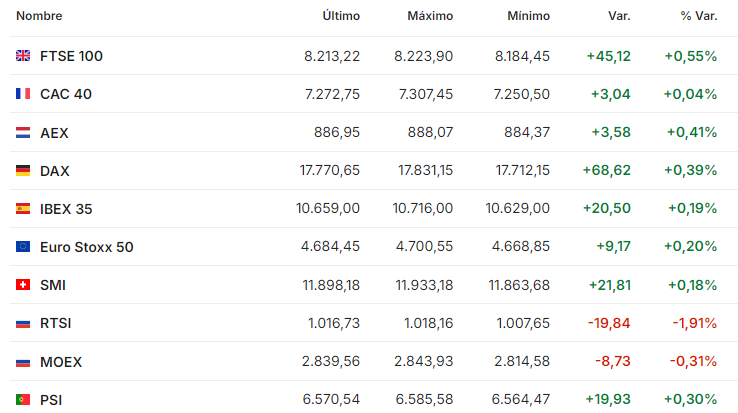Select the DAX index name
The width and height of the screenshot is (738, 413).
[55, 170]
